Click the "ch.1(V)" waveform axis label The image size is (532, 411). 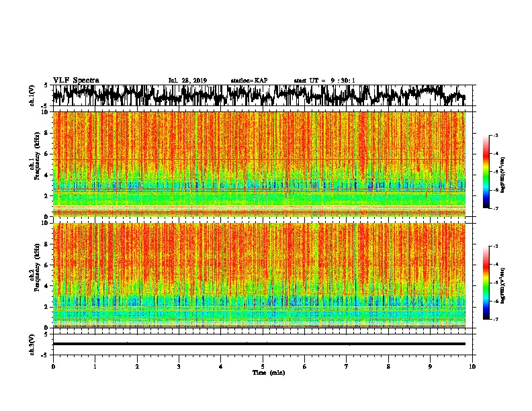32,95
